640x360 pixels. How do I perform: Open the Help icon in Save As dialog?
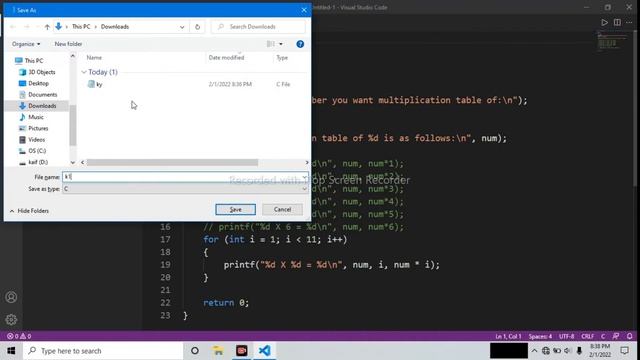click(300, 44)
